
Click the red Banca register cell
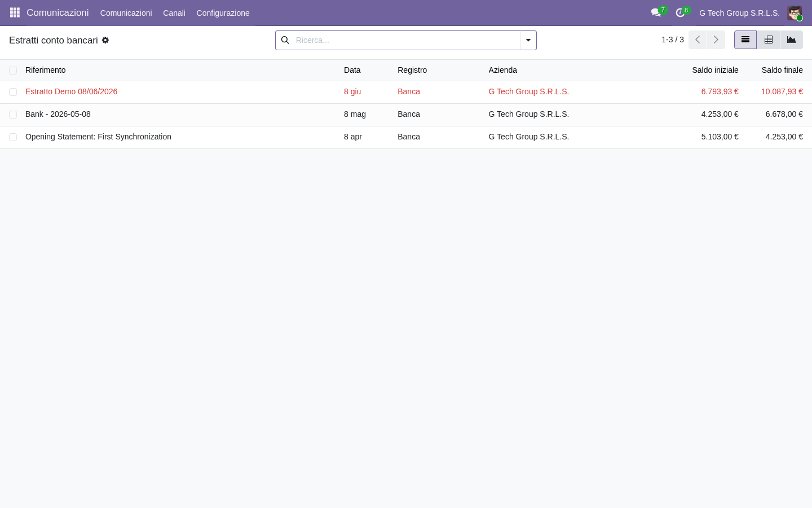click(409, 91)
